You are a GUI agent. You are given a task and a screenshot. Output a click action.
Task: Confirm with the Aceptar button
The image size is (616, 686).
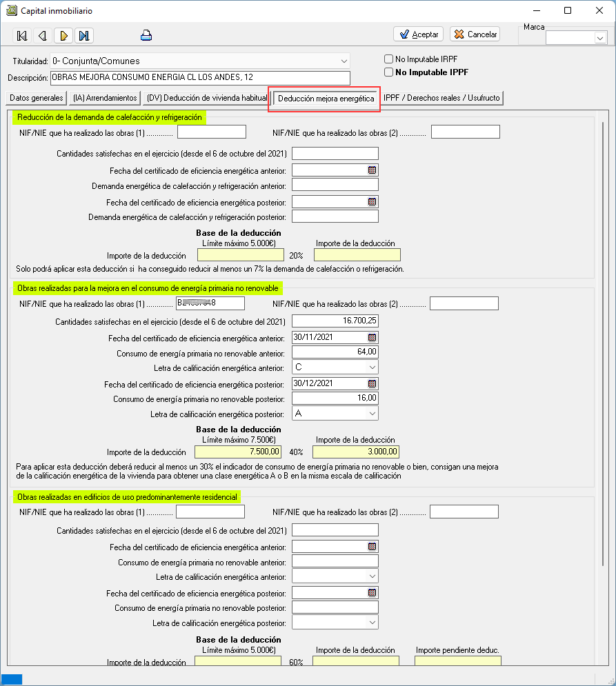[419, 34]
